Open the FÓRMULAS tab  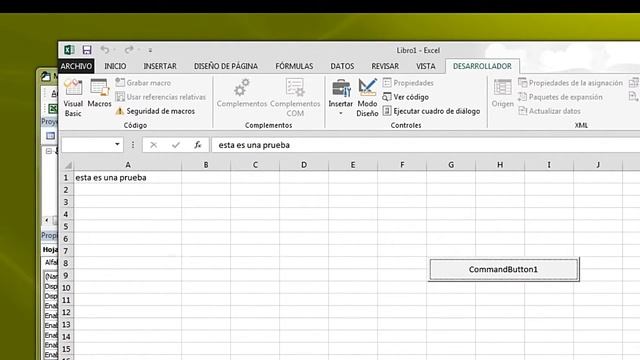(294, 66)
